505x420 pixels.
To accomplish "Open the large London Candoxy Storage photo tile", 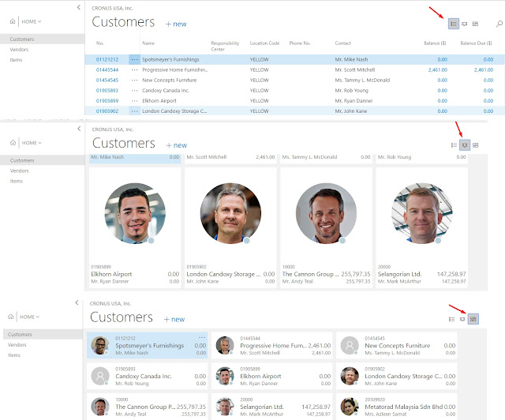I will pyautogui.click(x=230, y=227).
